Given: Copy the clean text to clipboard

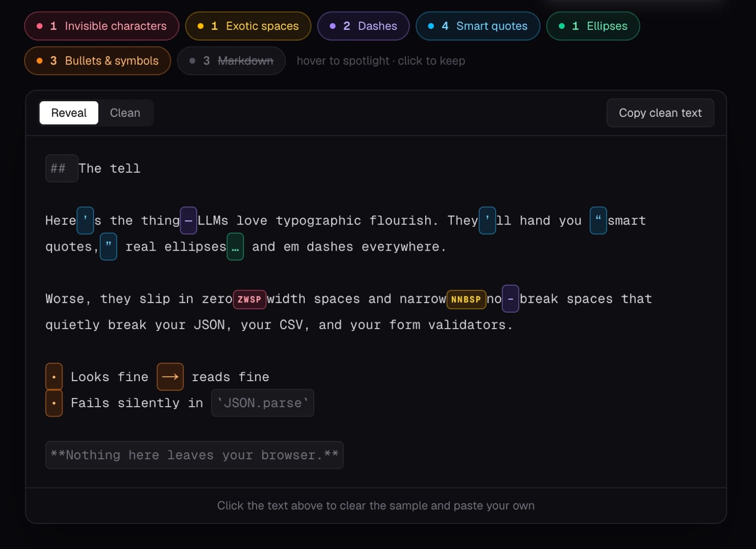Looking at the screenshot, I should [660, 113].
